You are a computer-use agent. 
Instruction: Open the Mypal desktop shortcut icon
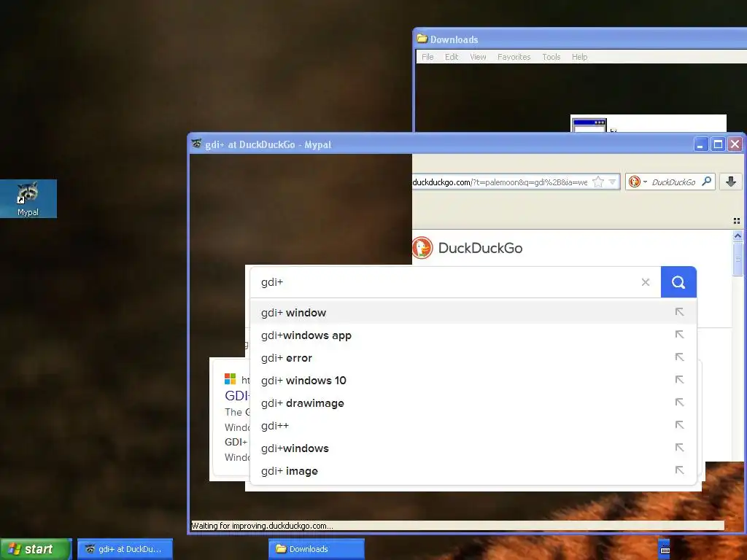(x=28, y=198)
